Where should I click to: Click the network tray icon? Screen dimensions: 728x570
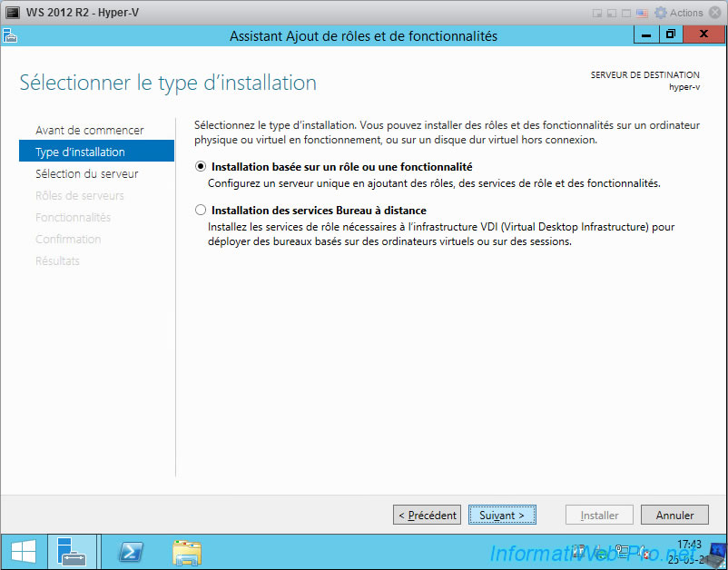(621, 552)
